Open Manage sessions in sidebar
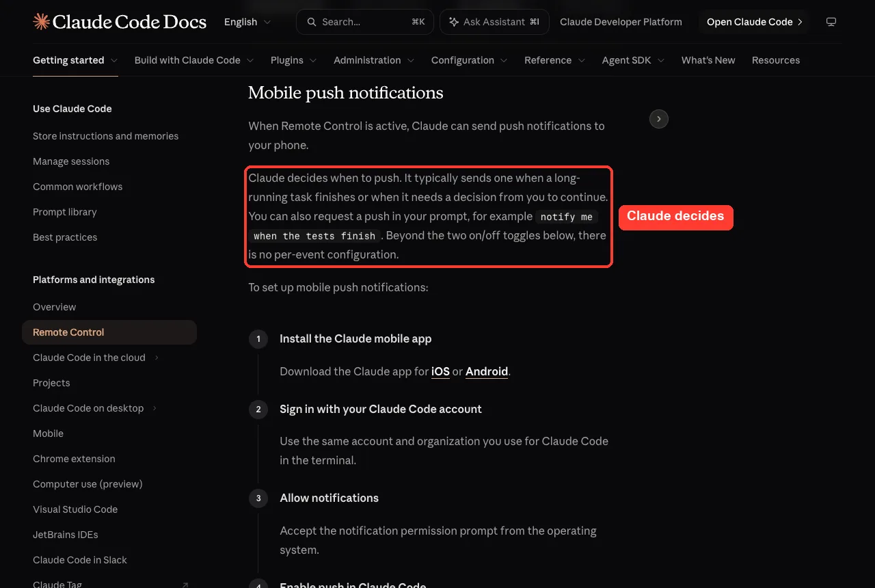Screen dimensions: 875x588 [71, 161]
